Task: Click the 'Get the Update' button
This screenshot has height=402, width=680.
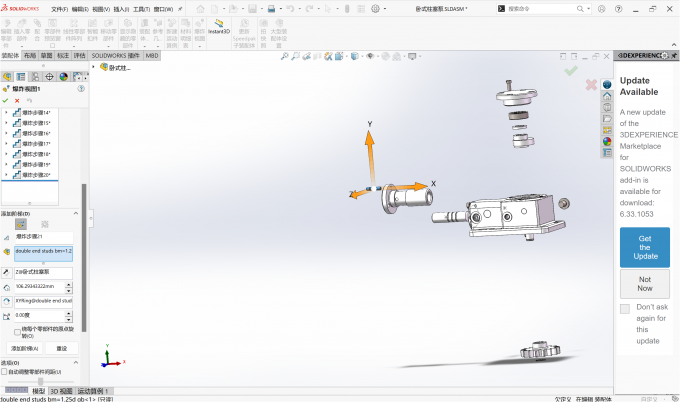Action: click(x=645, y=247)
